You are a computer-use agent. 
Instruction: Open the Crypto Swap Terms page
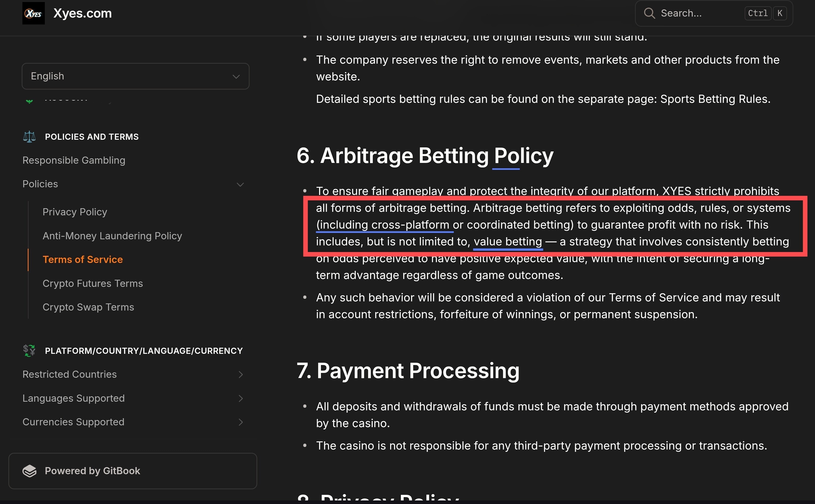point(88,307)
